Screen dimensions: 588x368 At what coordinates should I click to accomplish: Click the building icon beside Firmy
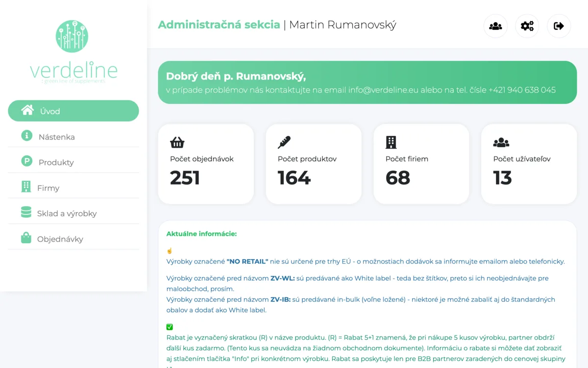tap(26, 187)
